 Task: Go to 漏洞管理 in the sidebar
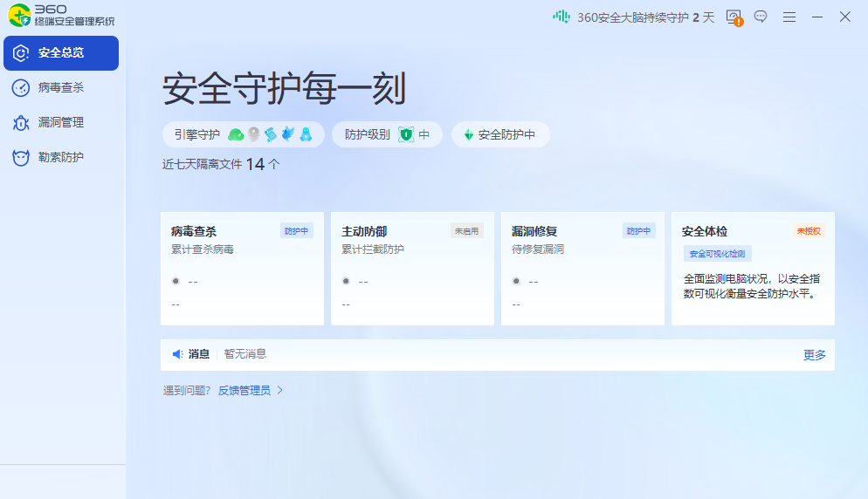coord(61,122)
